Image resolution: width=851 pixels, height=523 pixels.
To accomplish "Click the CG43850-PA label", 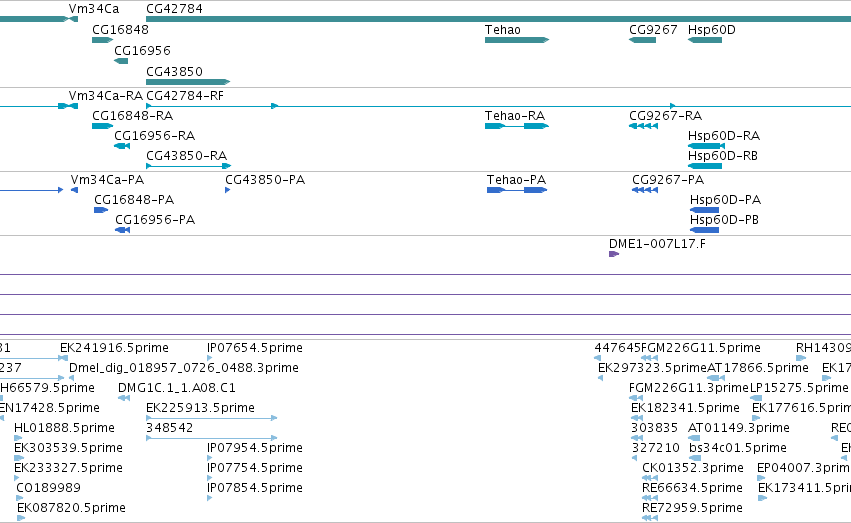I will (x=265, y=180).
